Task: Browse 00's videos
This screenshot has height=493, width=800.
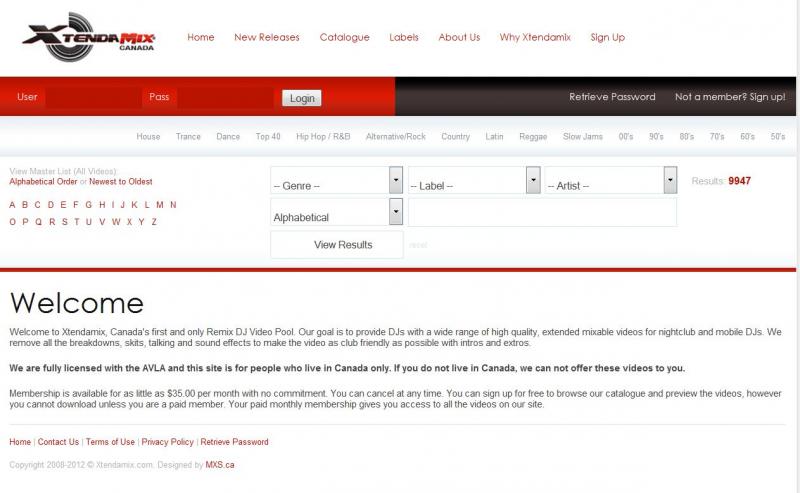Action: (626, 136)
